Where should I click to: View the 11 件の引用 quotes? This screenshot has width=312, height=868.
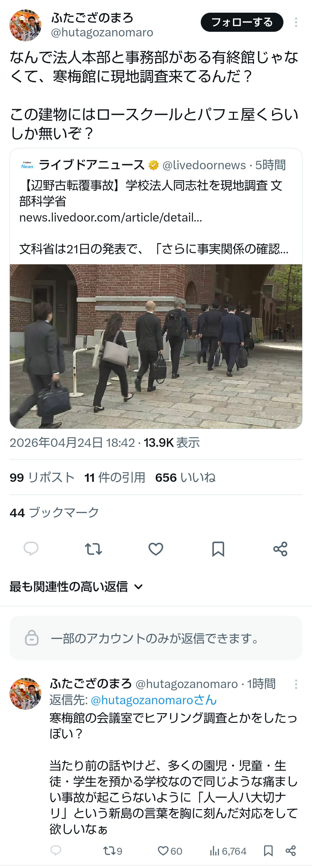pos(115,477)
